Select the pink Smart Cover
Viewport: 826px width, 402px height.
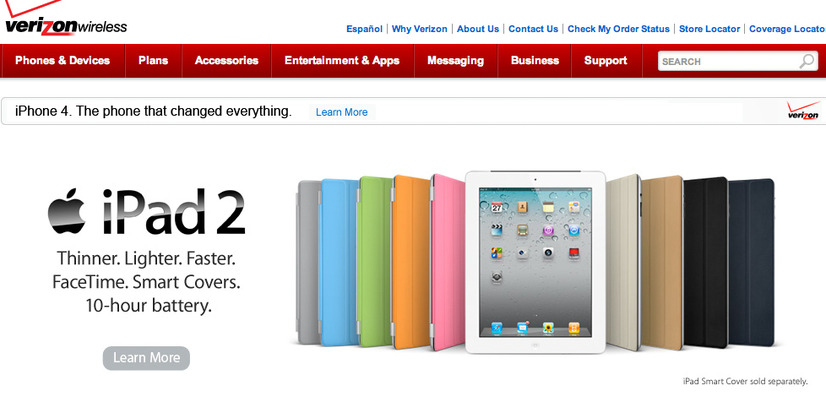pyautogui.click(x=448, y=262)
